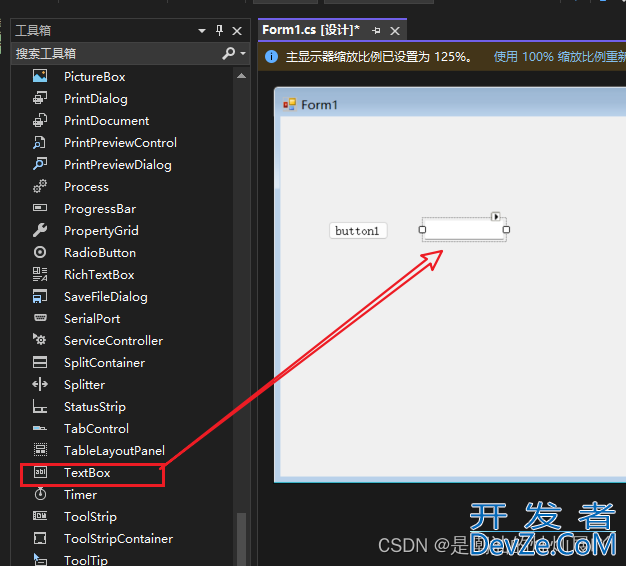Close the Form1.cs design tab
626x566 pixels.
point(395,31)
